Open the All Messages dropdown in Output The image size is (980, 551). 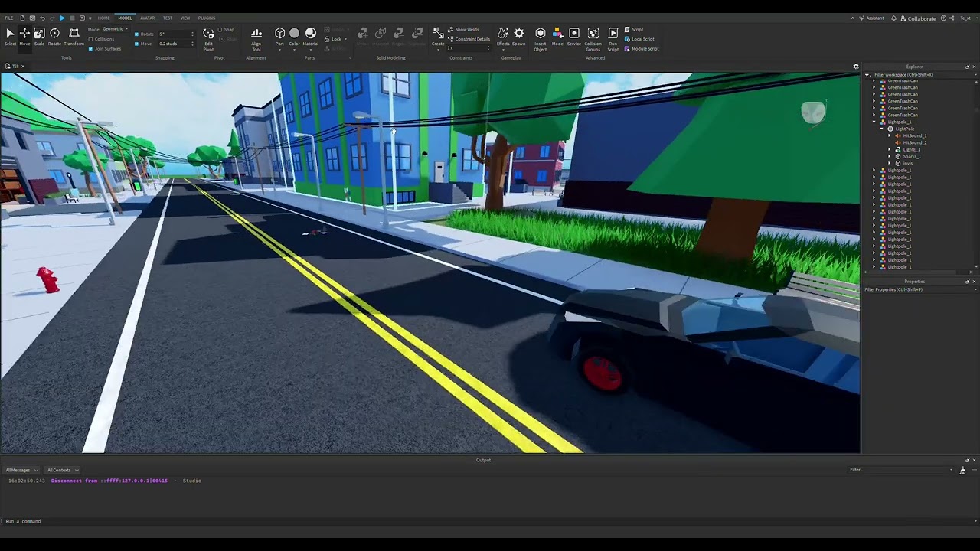[21, 470]
